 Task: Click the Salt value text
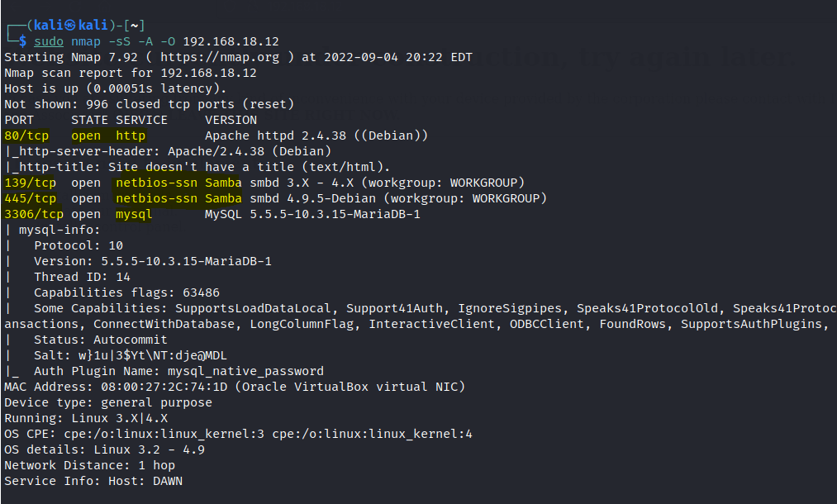(x=164, y=355)
